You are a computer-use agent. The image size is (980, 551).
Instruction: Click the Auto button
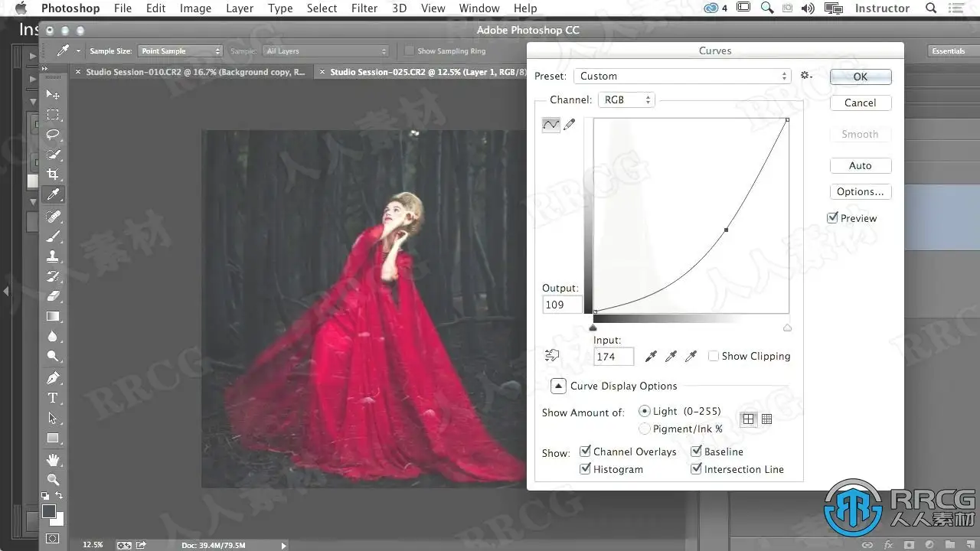click(x=860, y=165)
